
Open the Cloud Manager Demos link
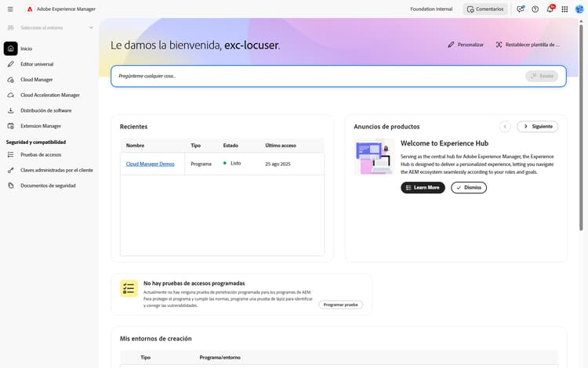click(150, 164)
